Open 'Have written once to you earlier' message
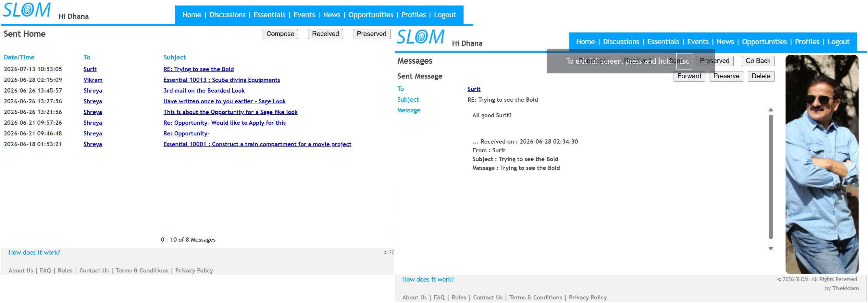 coord(224,101)
